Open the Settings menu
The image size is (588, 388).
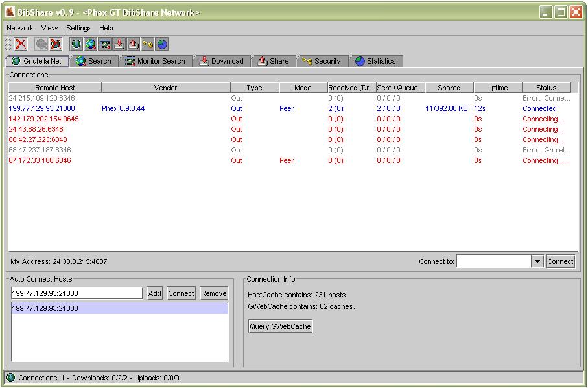pyautogui.click(x=78, y=28)
